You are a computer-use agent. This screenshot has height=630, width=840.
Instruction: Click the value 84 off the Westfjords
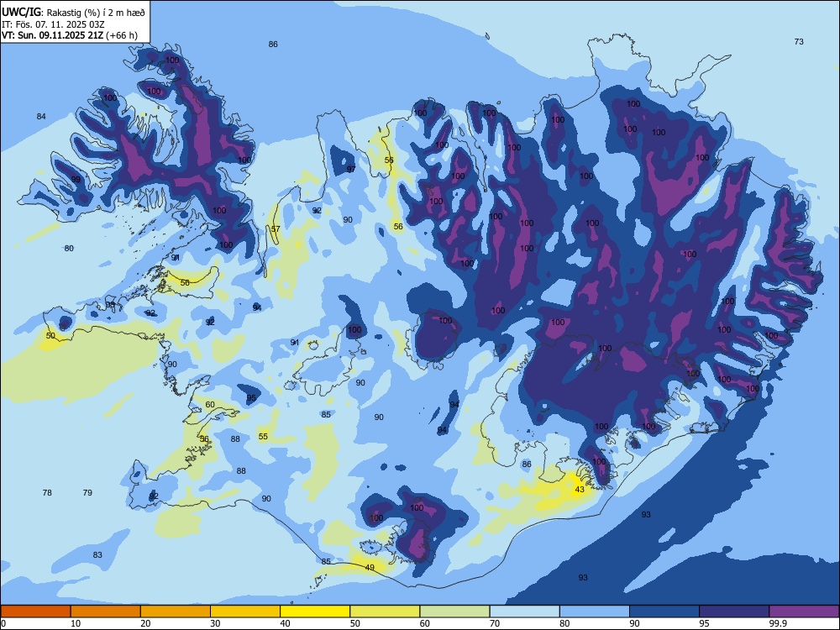[41, 116]
